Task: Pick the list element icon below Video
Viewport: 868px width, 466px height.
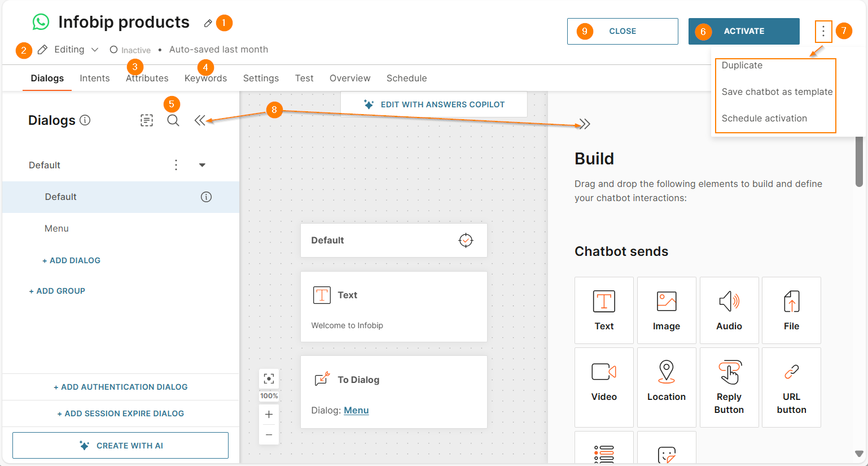Action: click(604, 454)
